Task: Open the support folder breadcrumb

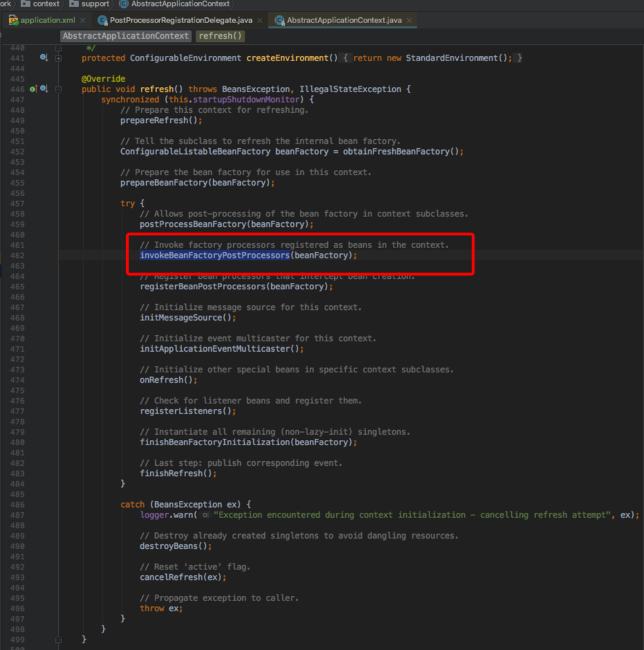Action: pyautogui.click(x=95, y=4)
